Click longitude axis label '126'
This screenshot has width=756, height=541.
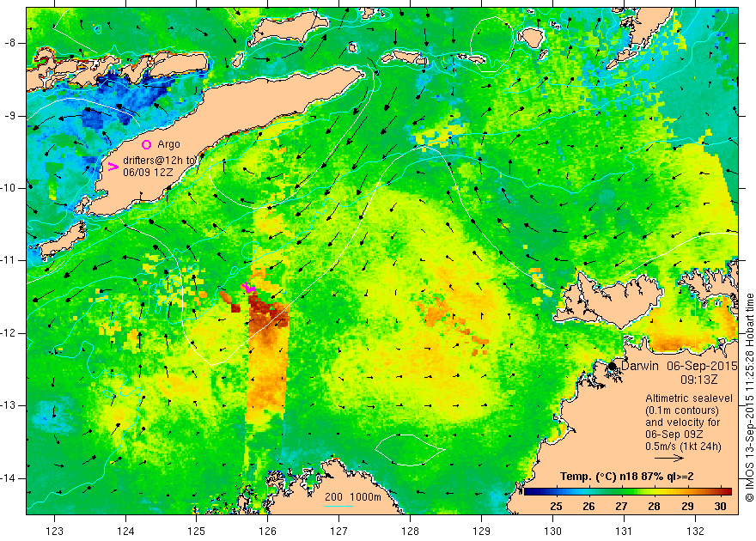(268, 532)
